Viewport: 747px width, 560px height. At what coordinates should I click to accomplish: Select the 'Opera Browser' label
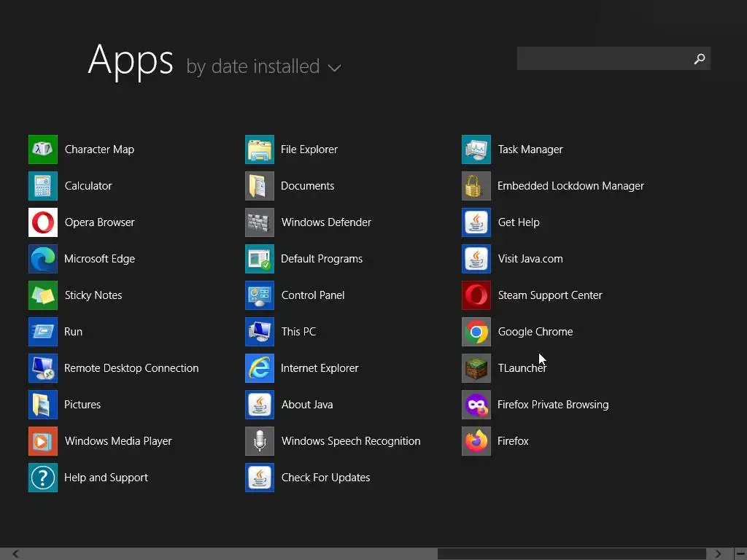[99, 222]
